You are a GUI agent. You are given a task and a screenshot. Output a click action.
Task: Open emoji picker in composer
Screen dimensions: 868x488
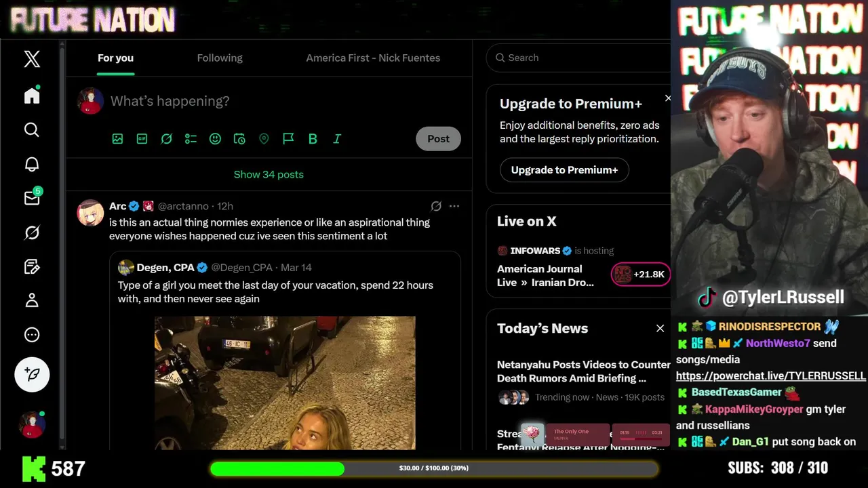tap(215, 138)
